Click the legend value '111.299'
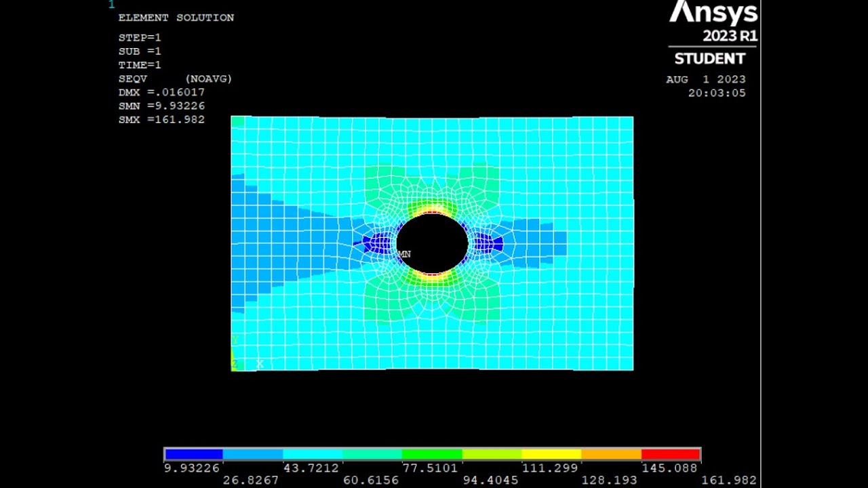This screenshot has height=488, width=868. [x=550, y=468]
